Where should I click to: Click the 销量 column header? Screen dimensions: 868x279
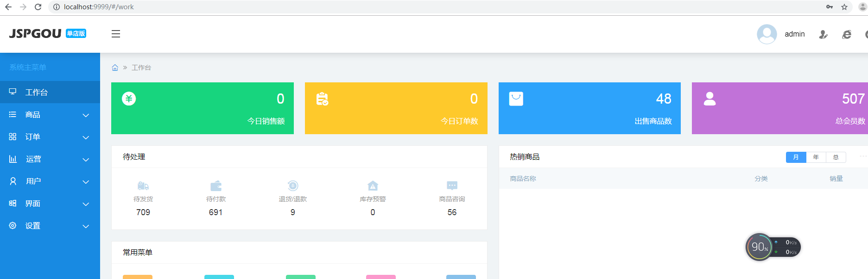pos(836,179)
